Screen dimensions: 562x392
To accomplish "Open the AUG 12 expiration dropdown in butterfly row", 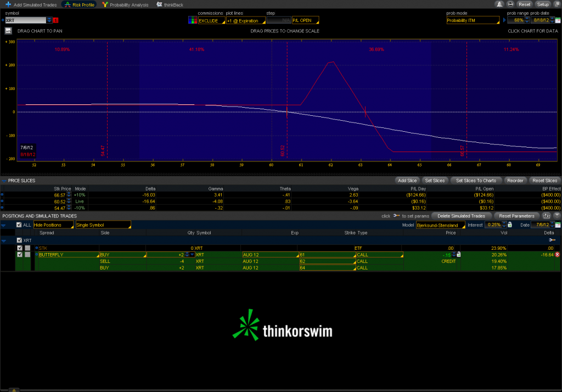I will pos(271,255).
